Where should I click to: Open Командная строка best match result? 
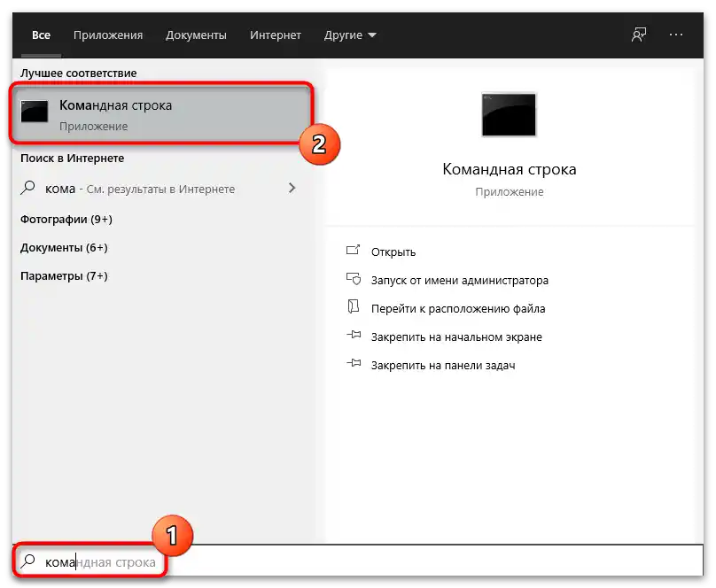coord(161,113)
